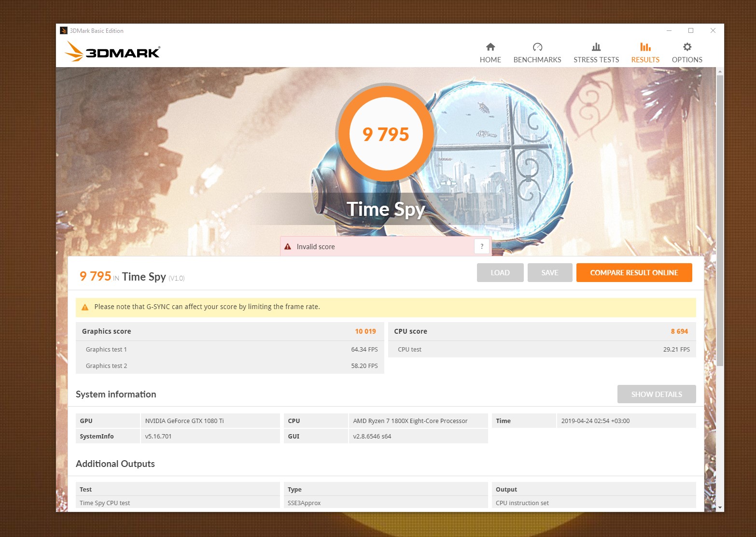Click the SSE3Approx type value
Image resolution: width=756 pixels, height=537 pixels.
304,503
